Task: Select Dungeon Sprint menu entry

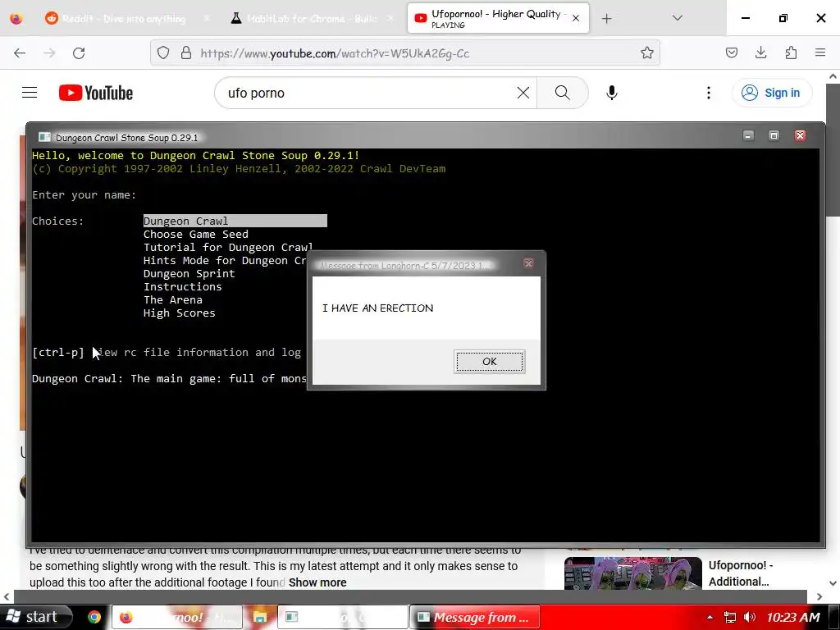Action: click(x=189, y=274)
